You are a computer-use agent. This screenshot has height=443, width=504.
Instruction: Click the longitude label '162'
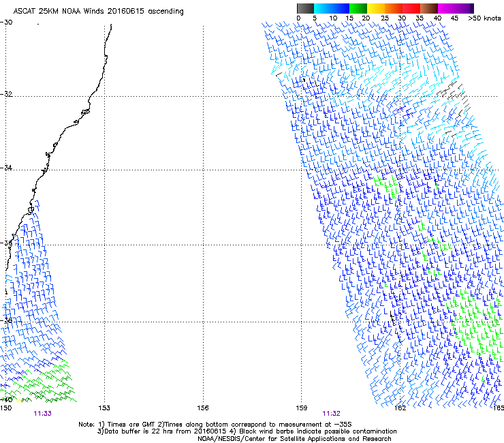(x=400, y=408)
